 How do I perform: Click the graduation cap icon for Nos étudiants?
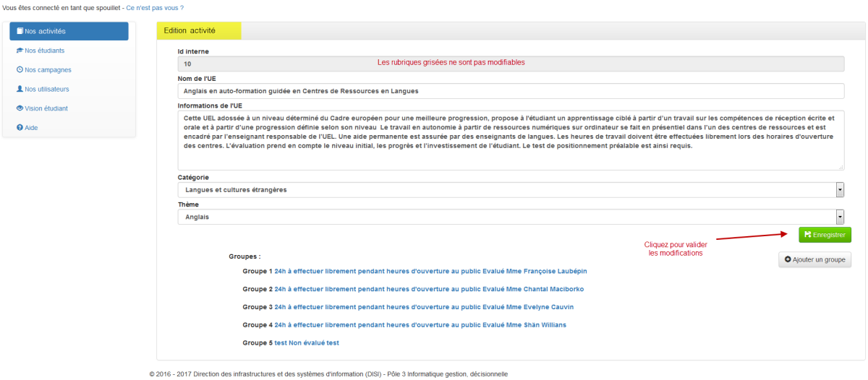click(x=20, y=51)
